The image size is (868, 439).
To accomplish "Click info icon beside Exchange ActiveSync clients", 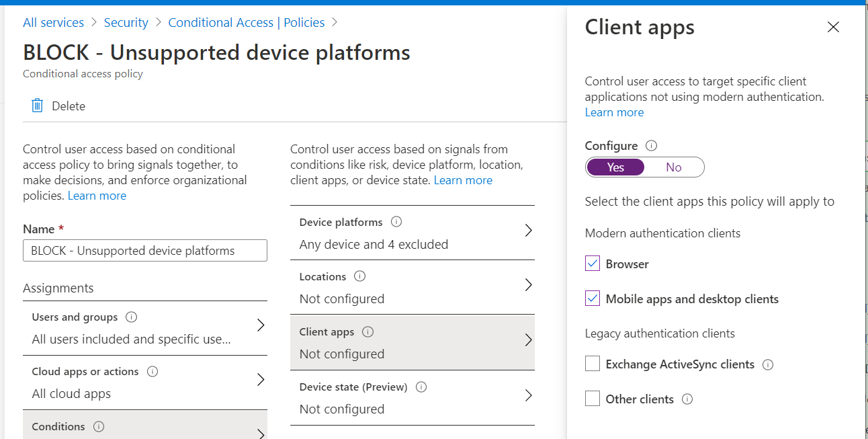I will click(769, 364).
